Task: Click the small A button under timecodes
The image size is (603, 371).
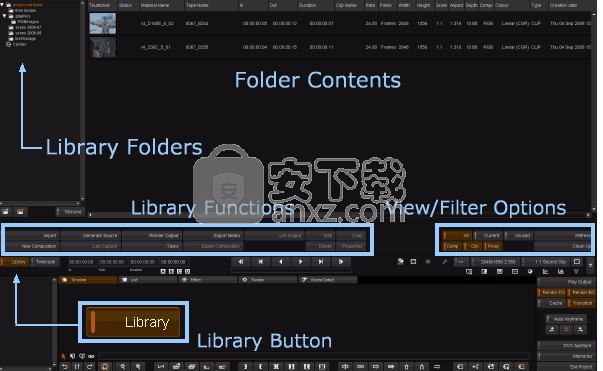Action: 163,271
